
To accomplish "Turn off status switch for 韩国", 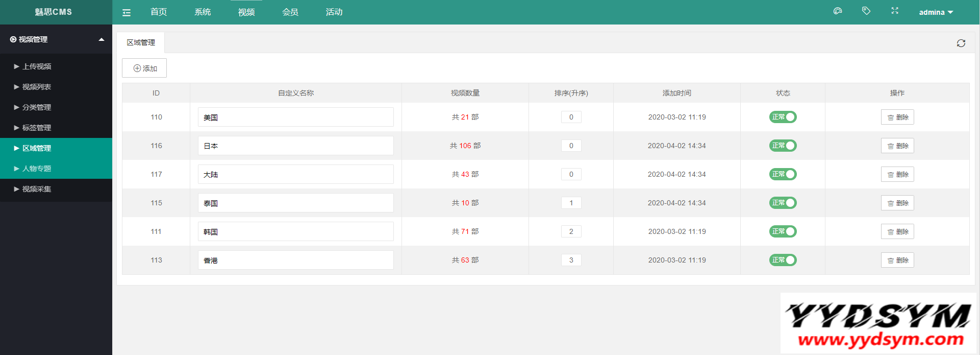I will [x=783, y=231].
